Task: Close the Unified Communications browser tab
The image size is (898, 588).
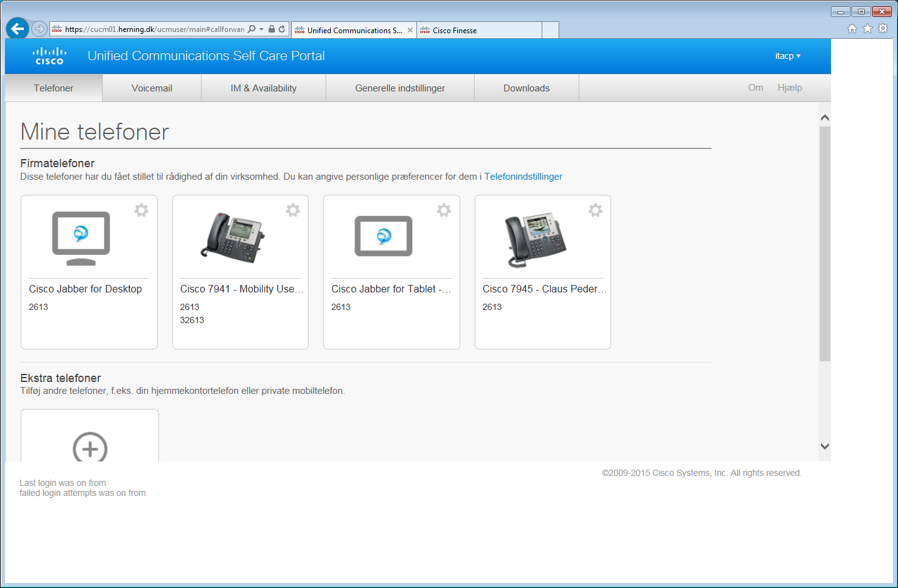Action: coord(410,30)
